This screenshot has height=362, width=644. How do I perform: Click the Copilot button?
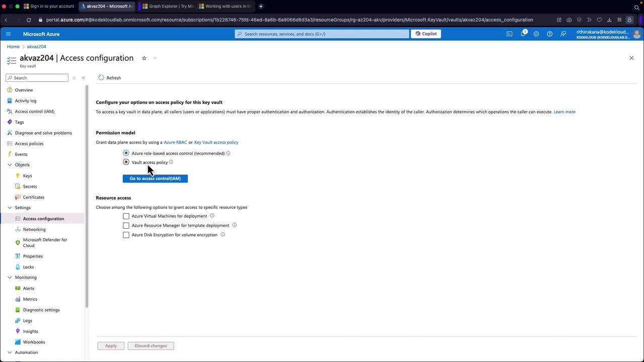click(x=426, y=34)
